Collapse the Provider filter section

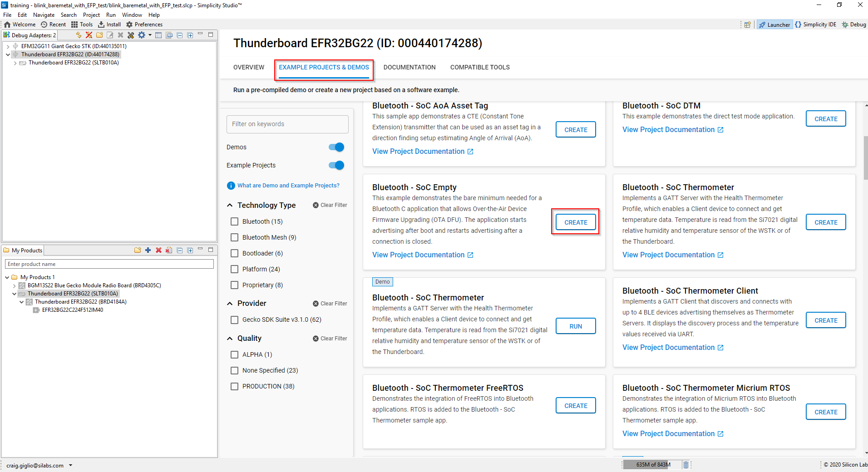[230, 303]
